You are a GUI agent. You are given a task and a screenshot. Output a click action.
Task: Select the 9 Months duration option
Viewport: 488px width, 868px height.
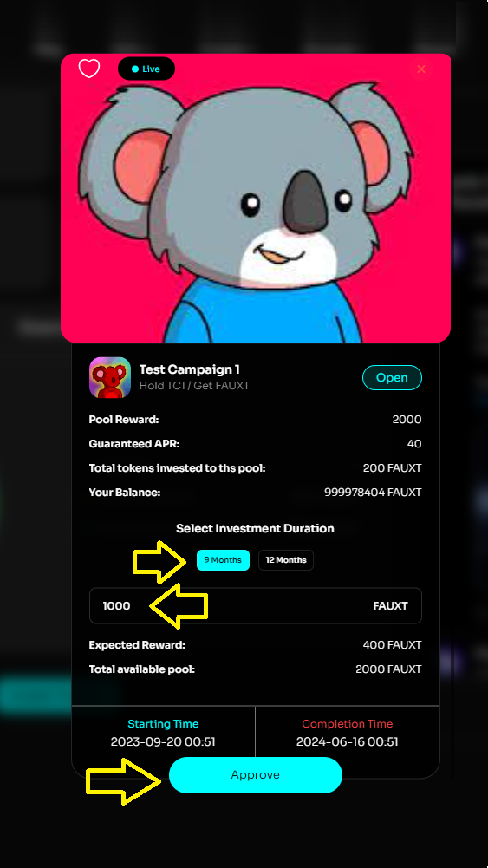tap(223, 559)
